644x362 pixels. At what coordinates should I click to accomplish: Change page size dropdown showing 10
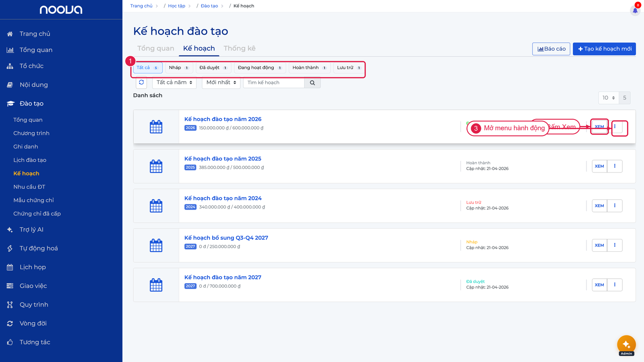pyautogui.click(x=609, y=98)
